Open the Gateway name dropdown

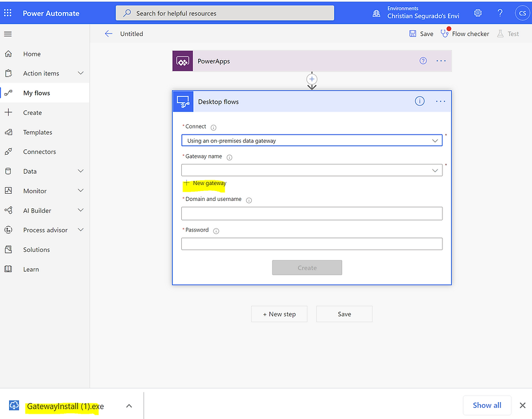pos(312,170)
